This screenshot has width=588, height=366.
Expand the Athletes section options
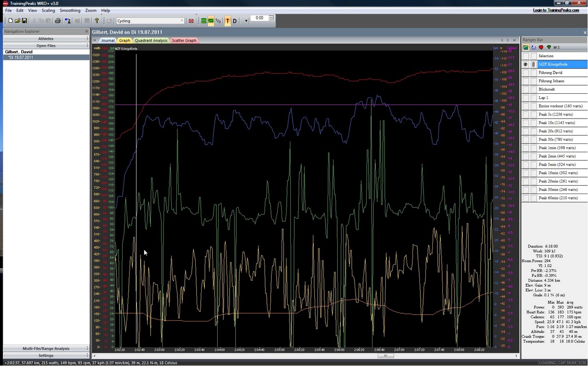[x=87, y=39]
